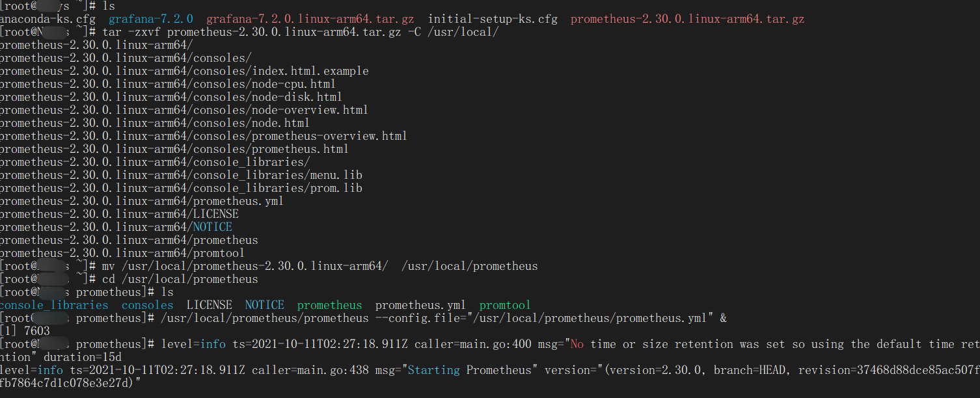
Task: Select the blue grafana-7.2.0 directory name
Action: point(150,19)
